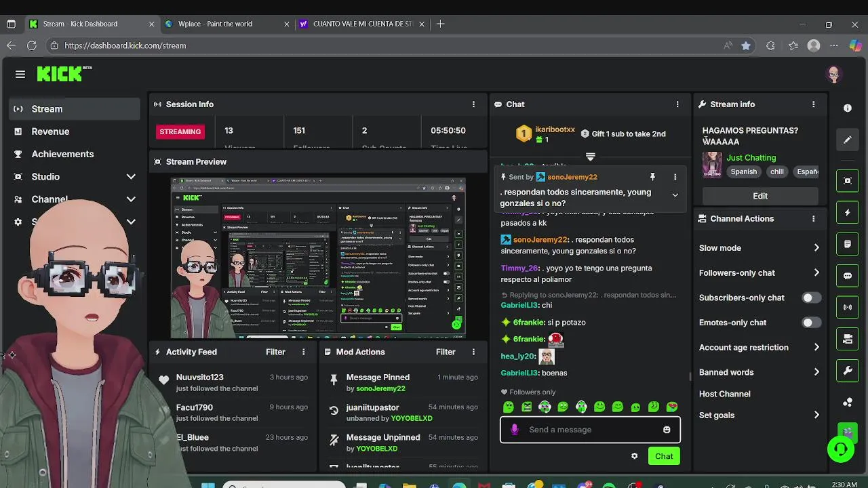Click Timmy_26 username in chat
This screenshot has width=868, height=488.
519,268
